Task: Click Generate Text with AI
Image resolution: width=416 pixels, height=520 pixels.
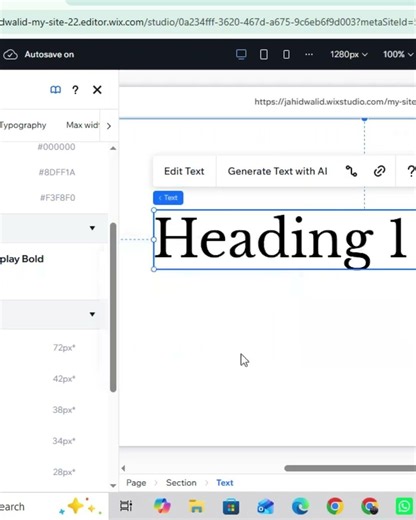Action: click(x=277, y=171)
